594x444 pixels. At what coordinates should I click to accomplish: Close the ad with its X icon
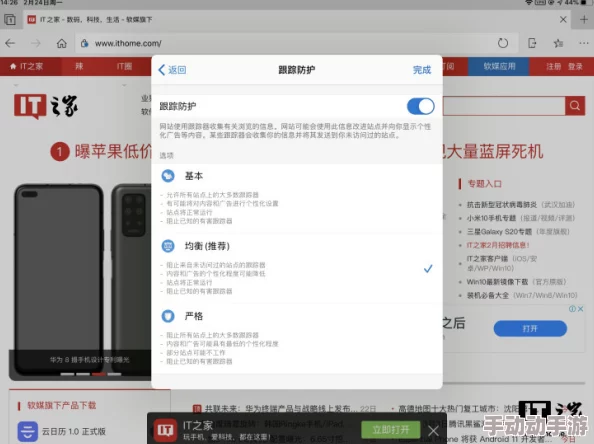coord(580,309)
